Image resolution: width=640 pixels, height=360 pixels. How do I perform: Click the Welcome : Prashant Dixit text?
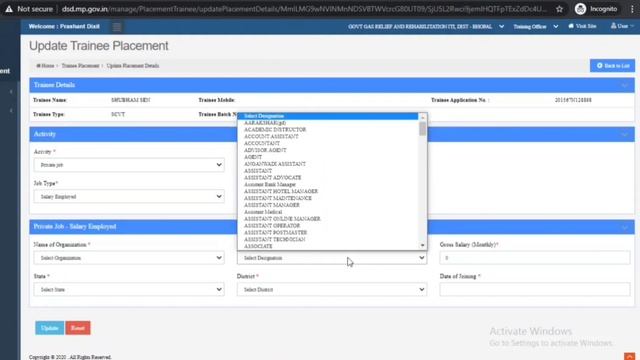tap(64, 27)
